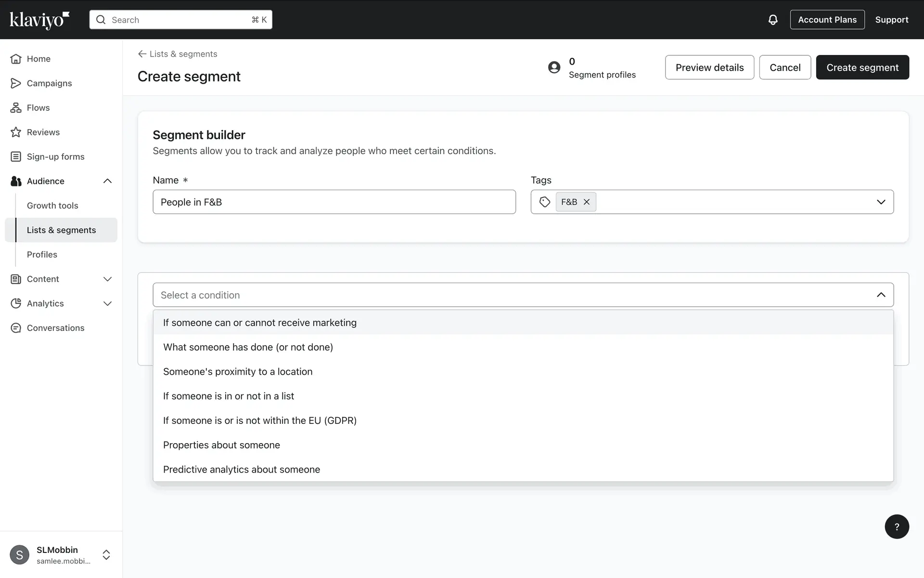Open the help question mark button
The height and width of the screenshot is (578, 924).
897,526
